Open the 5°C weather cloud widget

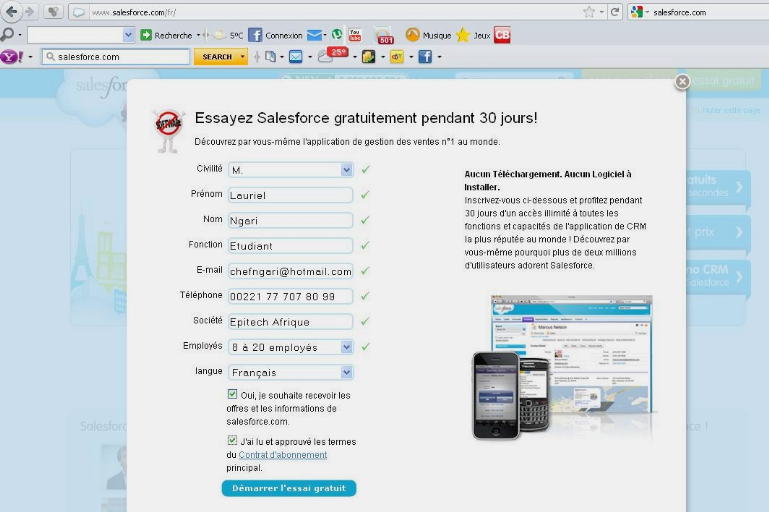[220, 35]
